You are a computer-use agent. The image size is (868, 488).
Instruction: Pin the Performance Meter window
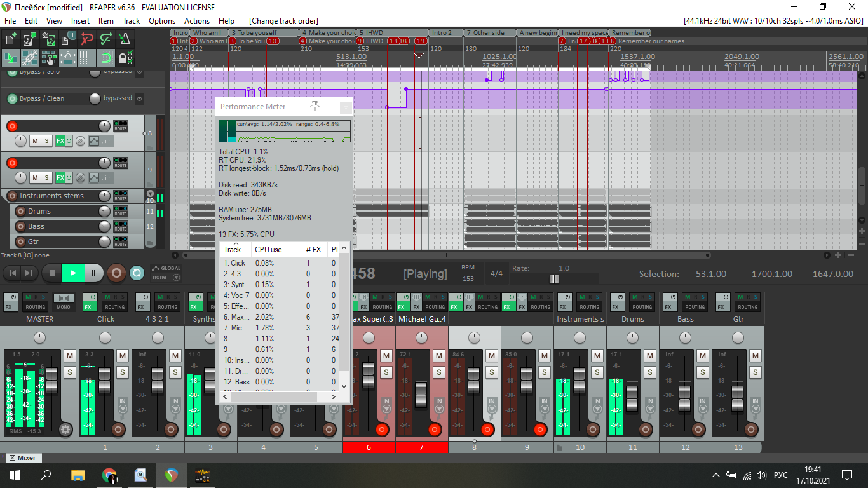[315, 106]
